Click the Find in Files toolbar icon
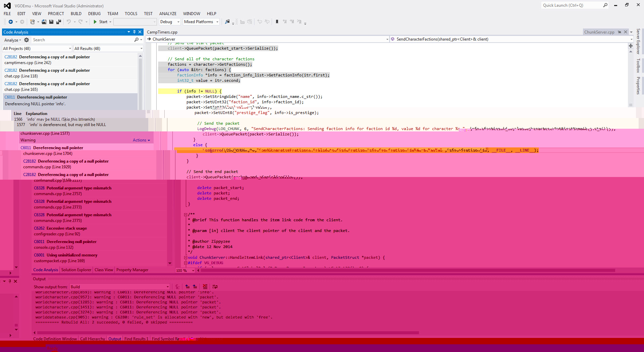 (227, 22)
